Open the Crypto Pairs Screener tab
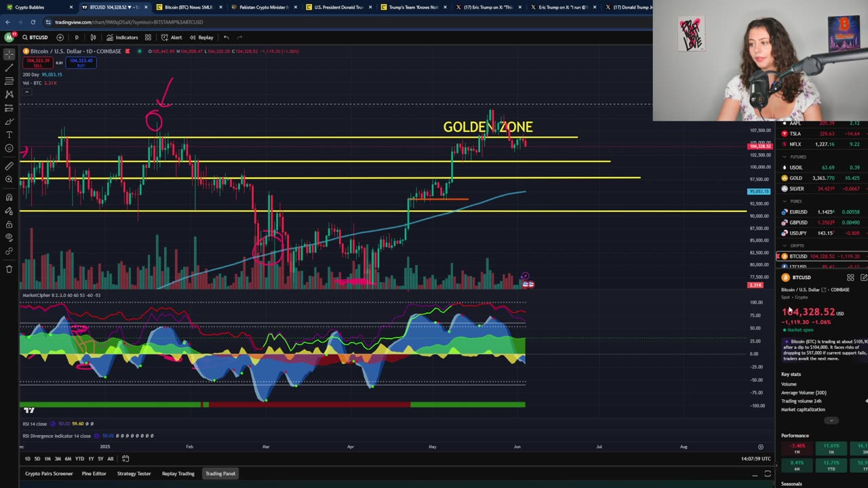 [x=49, y=474]
